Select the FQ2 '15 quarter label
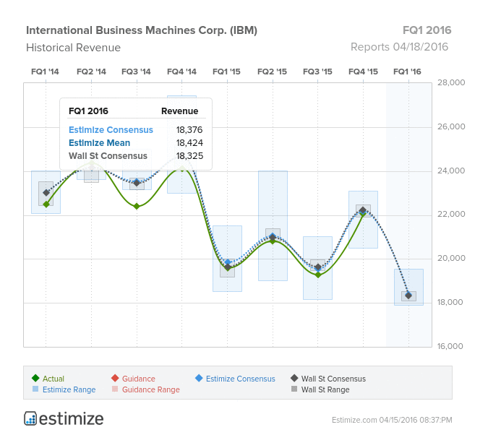The image size is (488, 448). [272, 72]
